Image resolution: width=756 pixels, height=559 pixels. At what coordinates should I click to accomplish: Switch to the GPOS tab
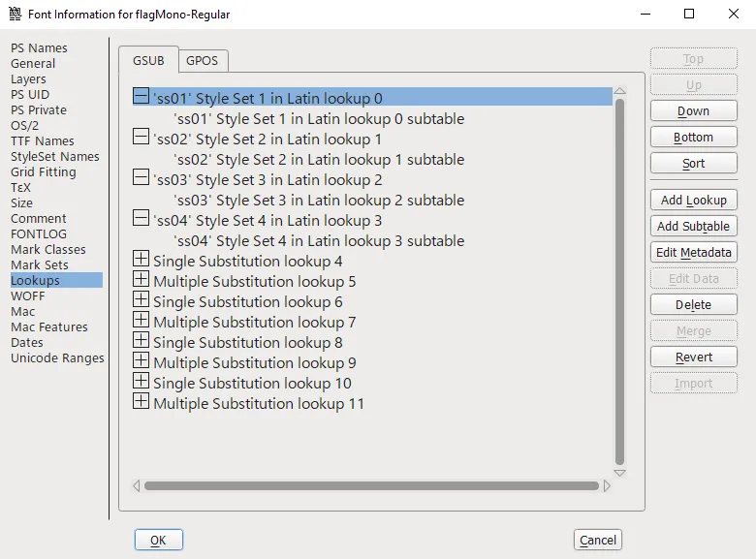click(x=202, y=61)
